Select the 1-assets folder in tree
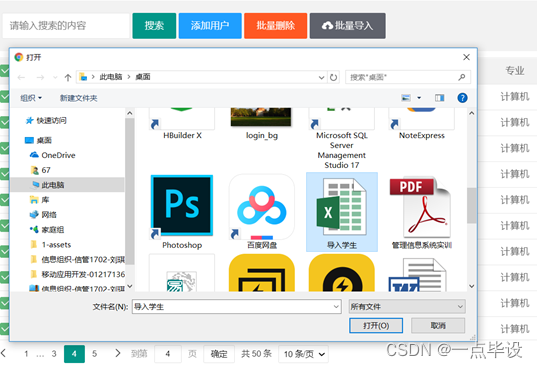This screenshot has width=538, height=368. pyautogui.click(x=51, y=245)
